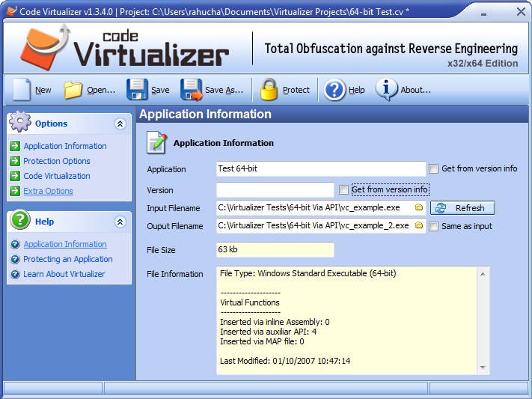
Task: Click the Save floppy disk icon
Action: click(137, 90)
